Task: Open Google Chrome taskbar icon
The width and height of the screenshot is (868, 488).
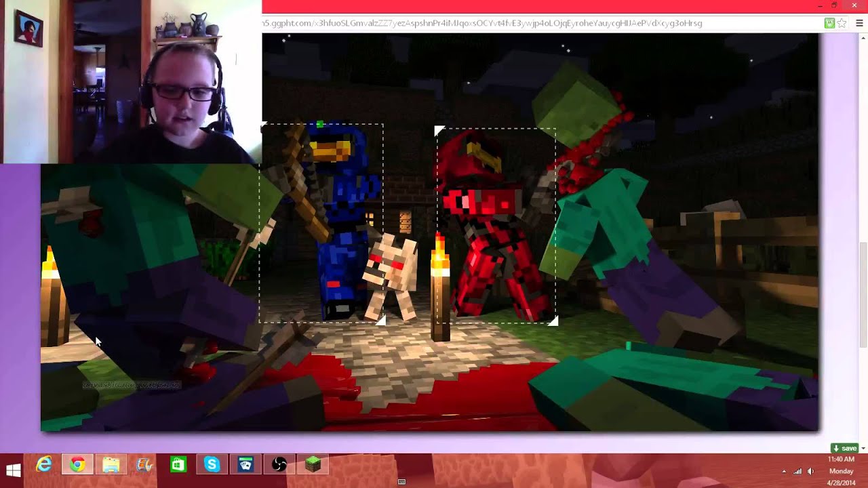Action: coord(77,466)
